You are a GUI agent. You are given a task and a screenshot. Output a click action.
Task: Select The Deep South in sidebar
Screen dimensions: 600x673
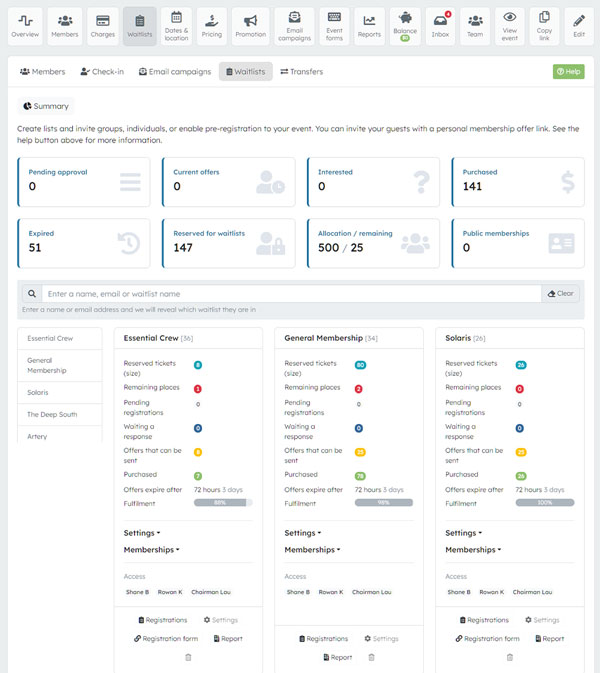pos(60,414)
